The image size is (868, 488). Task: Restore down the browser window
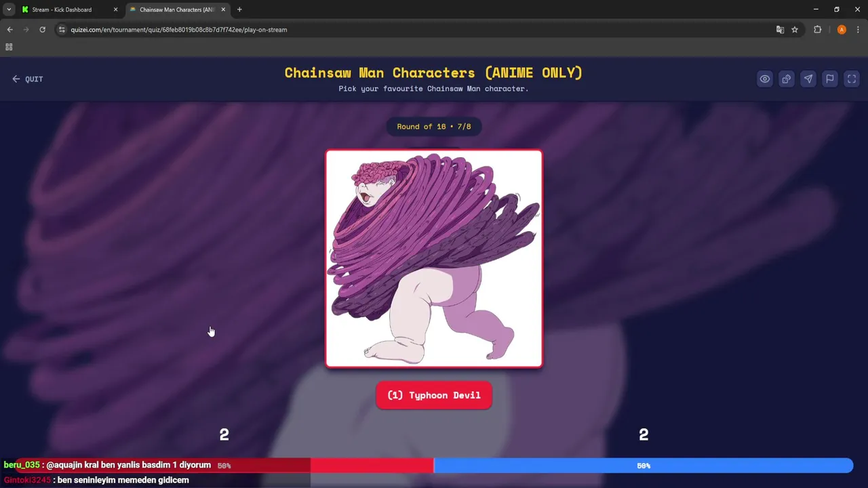coord(837,9)
